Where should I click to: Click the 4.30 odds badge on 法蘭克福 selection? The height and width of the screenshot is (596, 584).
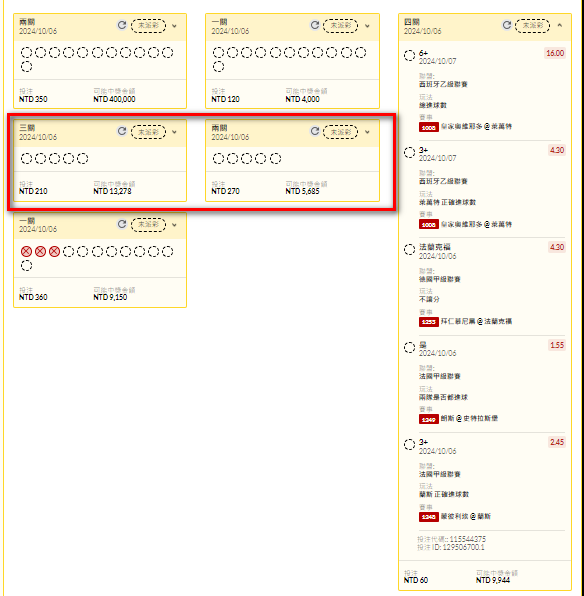(x=557, y=247)
